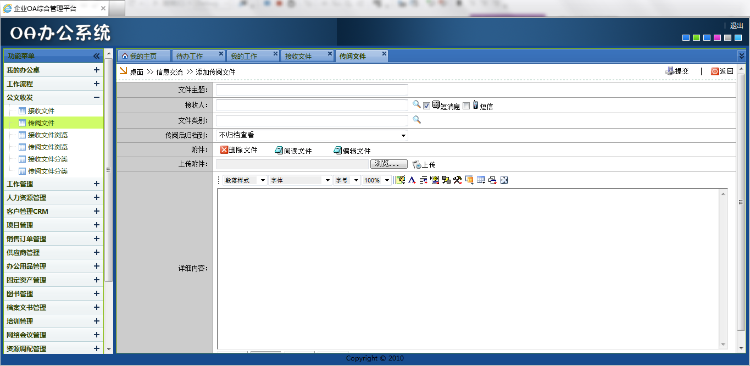The image size is (750, 366).
Task: Click the printer icon in editor toolbar
Action: coord(492,180)
